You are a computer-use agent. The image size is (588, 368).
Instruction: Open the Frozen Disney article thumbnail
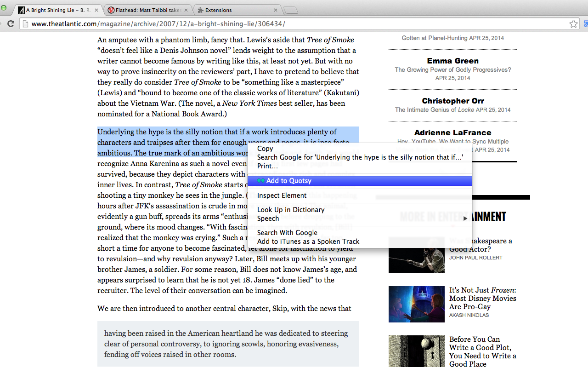pyautogui.click(x=416, y=305)
